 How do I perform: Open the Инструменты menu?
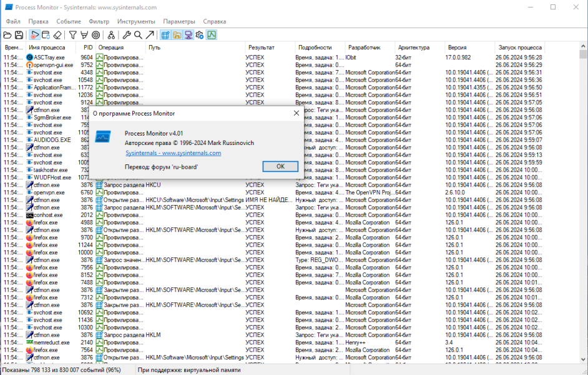click(x=136, y=21)
